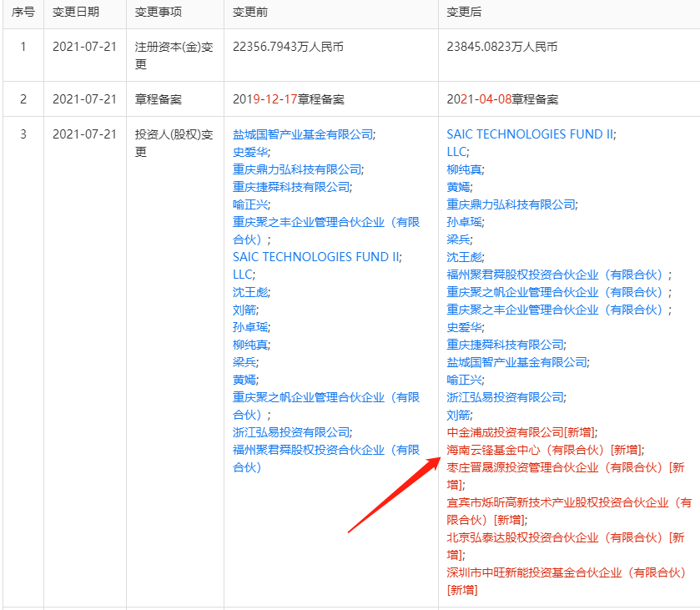Open 史爱华 link in 变更后 column
700x610 pixels.
tap(464, 327)
